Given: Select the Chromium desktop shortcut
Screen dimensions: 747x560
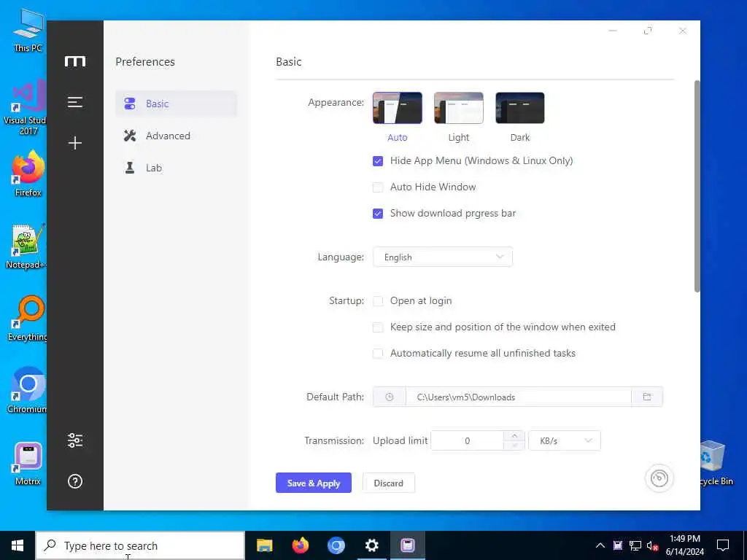Looking at the screenshot, I should click(x=28, y=391).
